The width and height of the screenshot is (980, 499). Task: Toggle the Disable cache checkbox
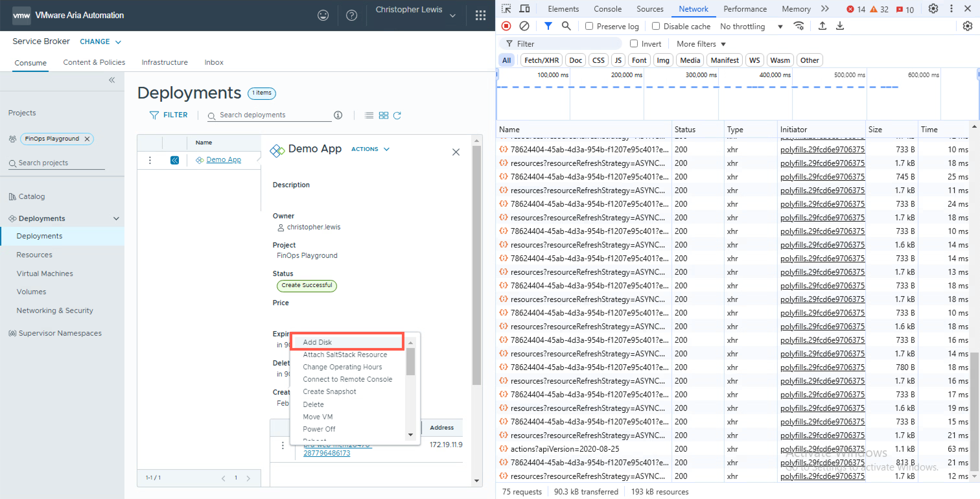click(x=656, y=26)
